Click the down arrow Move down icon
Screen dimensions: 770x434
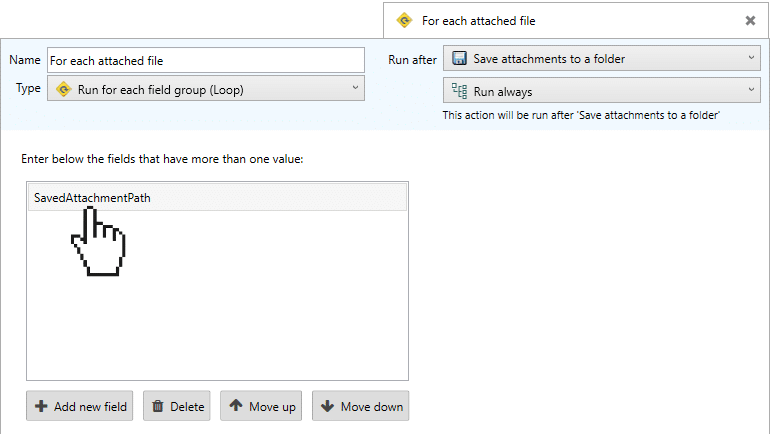327,406
